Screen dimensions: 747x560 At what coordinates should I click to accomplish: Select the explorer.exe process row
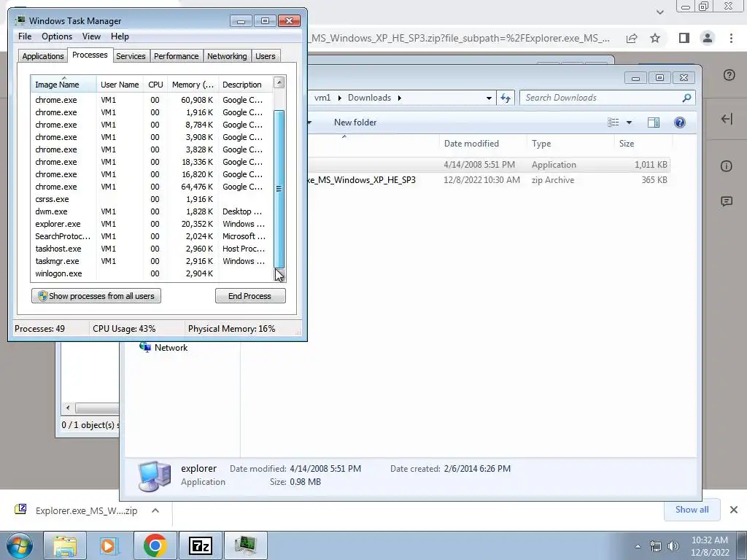152,224
